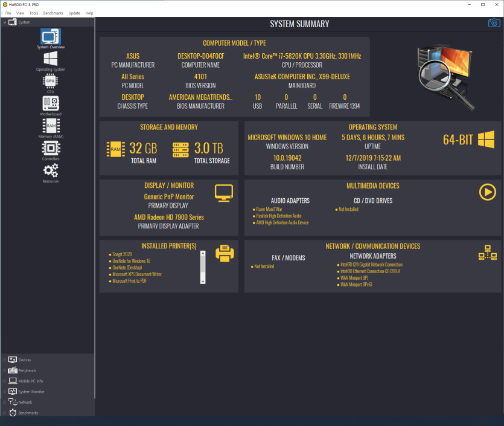Click AMD Radeon HD 7900 Series text

click(x=169, y=217)
